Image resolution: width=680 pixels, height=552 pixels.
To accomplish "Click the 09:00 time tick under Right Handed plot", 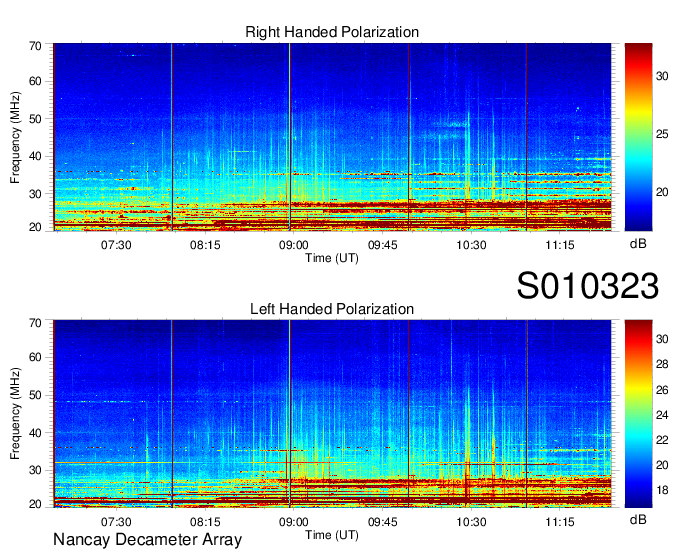I will click(x=294, y=245).
